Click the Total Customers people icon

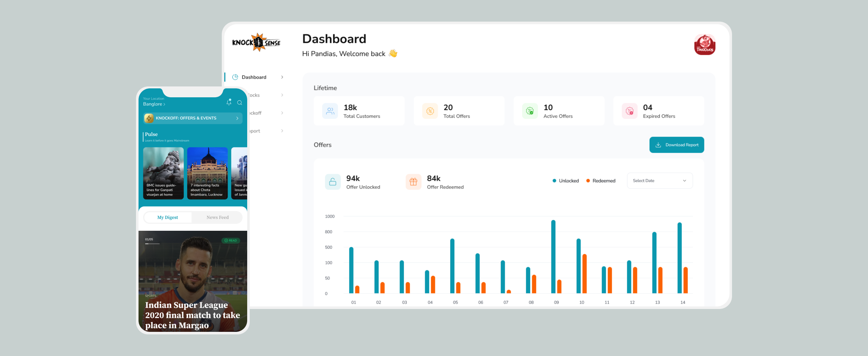pyautogui.click(x=330, y=111)
